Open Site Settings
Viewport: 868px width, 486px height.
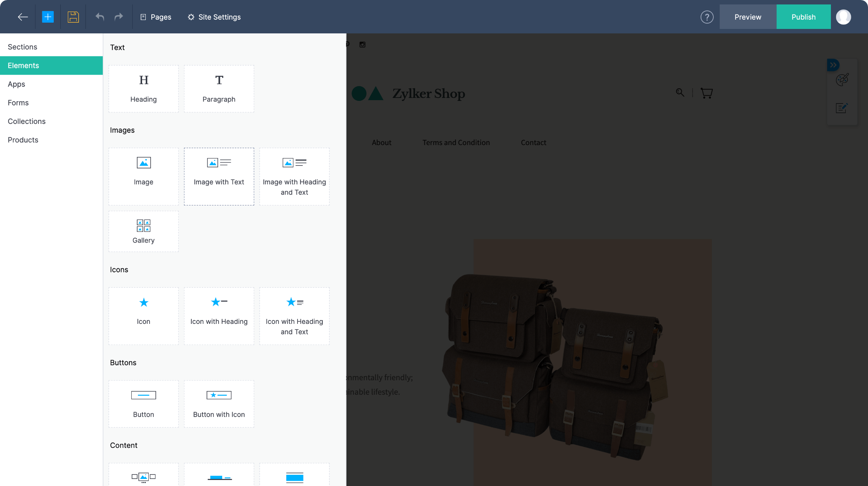pos(214,17)
